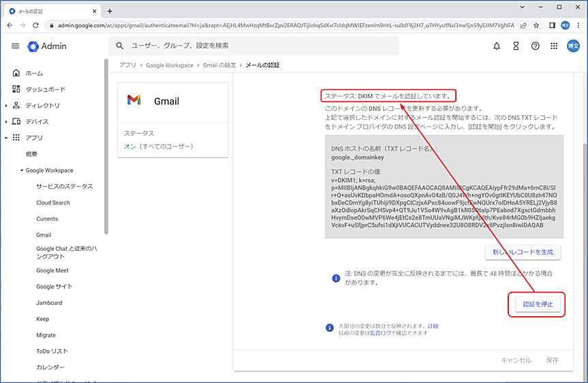Click the directory person icon

click(x=16, y=105)
